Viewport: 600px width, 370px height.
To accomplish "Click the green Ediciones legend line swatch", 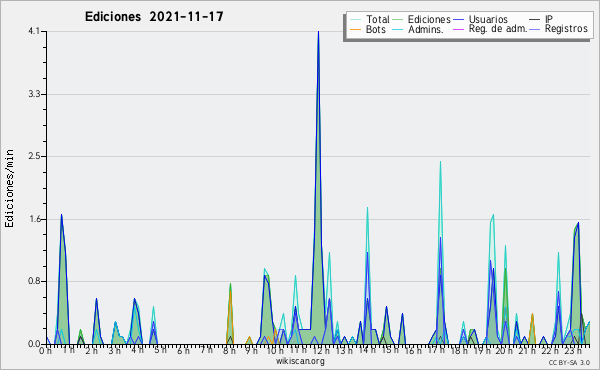I will [398, 20].
